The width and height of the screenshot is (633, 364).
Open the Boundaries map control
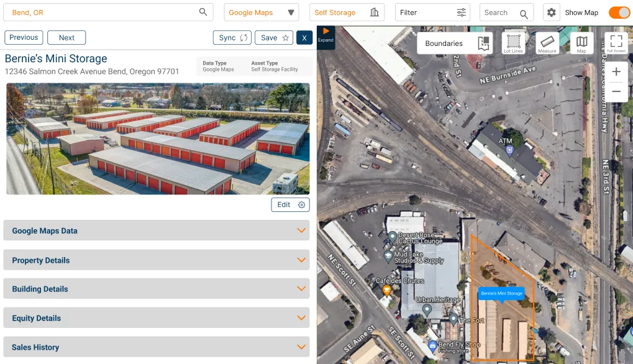point(455,43)
